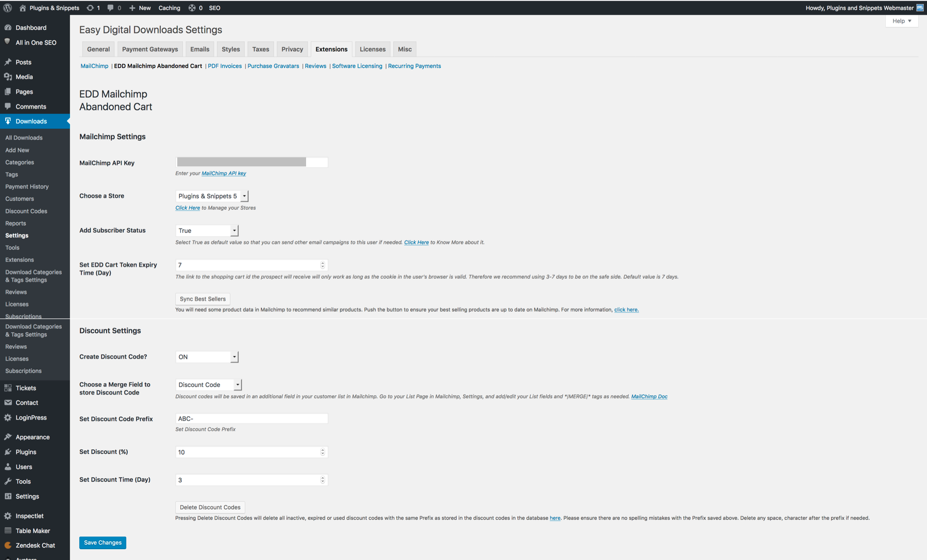Viewport: 927px width, 560px height.
Task: Click Caching in the admin bar
Action: [169, 8]
